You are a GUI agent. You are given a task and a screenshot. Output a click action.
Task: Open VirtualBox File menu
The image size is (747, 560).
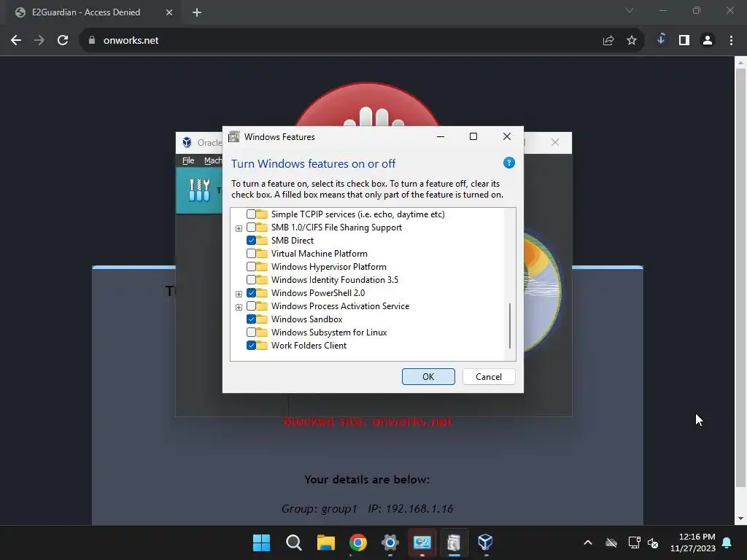188,160
